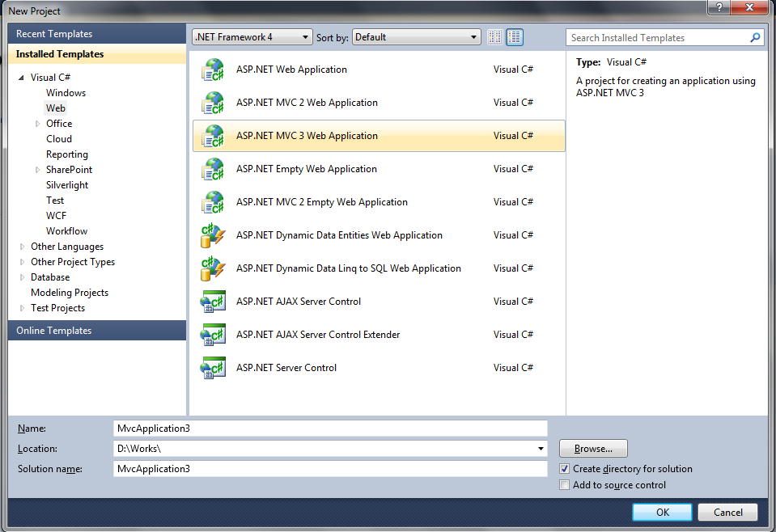Click the SharePoint category label
Viewport: 776px width, 532px height.
[69, 170]
